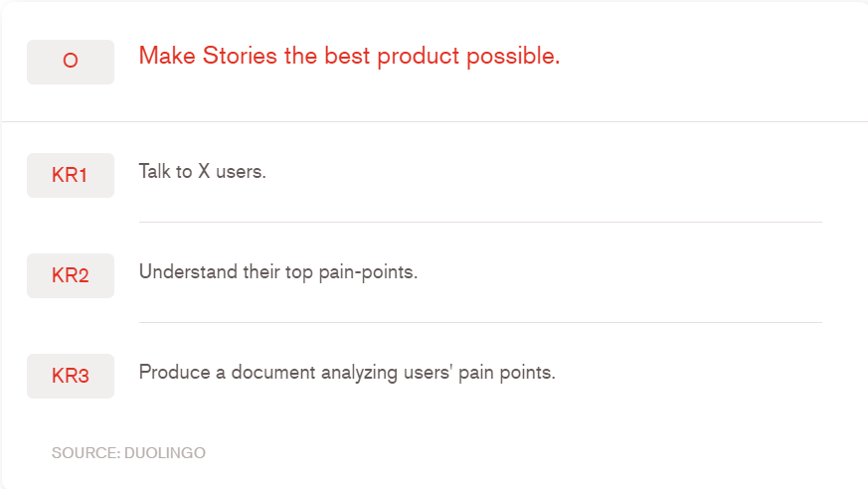Click the word 'users.' in the KR1 row
868x489 pixels.
(x=241, y=171)
